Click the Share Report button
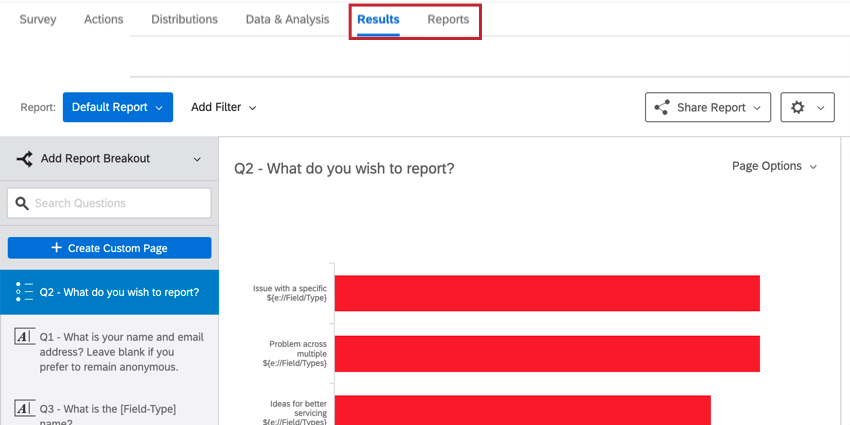Viewport: 850px width, 425px height. pos(708,108)
